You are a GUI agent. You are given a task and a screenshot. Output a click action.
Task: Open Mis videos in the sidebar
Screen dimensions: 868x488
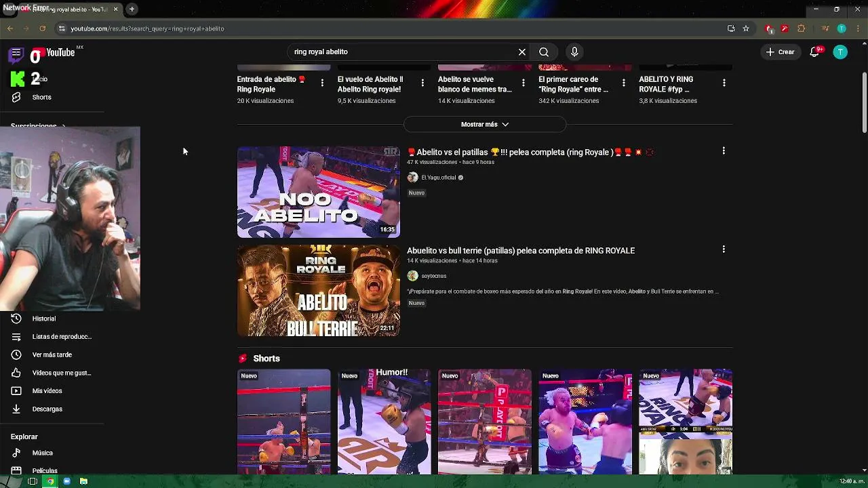click(47, 391)
